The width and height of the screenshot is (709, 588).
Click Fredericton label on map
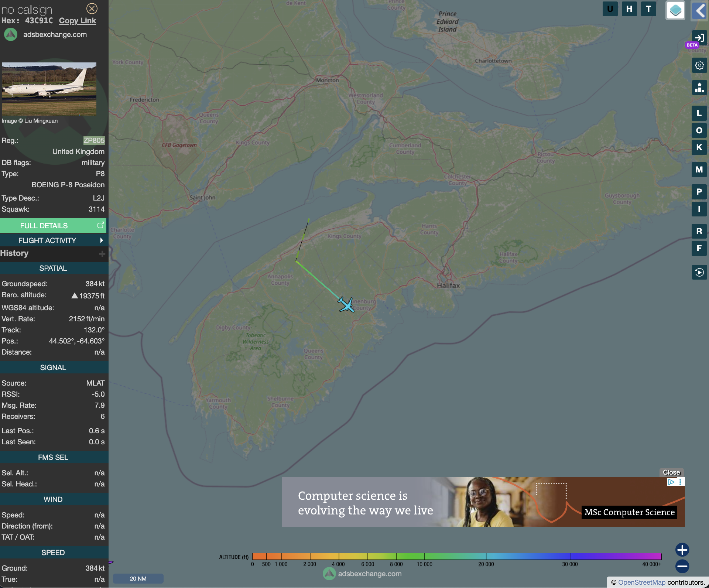click(x=144, y=100)
